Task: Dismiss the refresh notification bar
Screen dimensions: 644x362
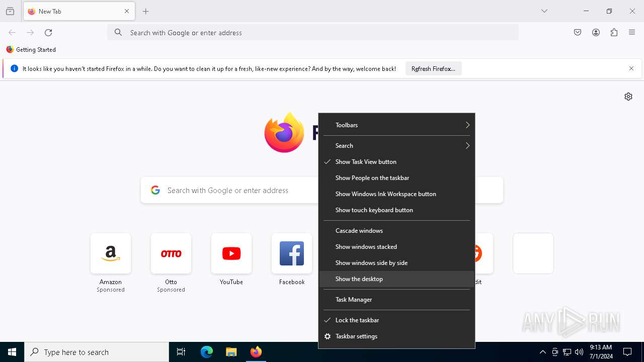Action: (x=631, y=69)
